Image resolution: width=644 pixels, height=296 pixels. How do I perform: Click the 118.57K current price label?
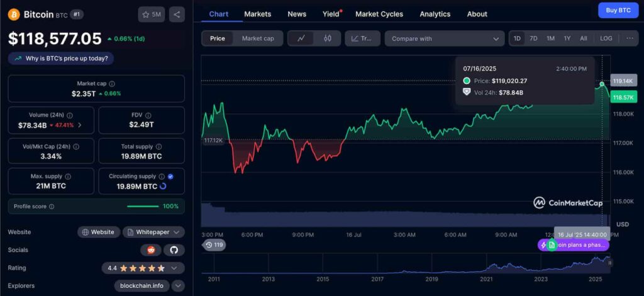coord(623,98)
